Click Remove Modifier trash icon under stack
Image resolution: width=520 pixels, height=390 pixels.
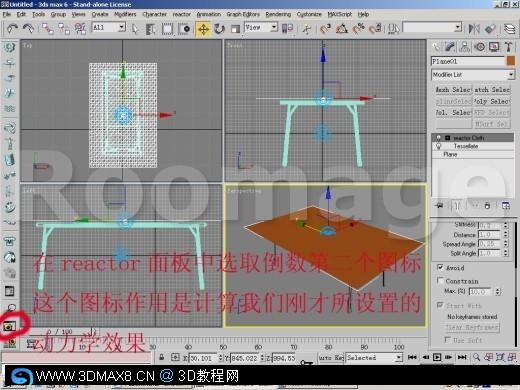(x=487, y=206)
